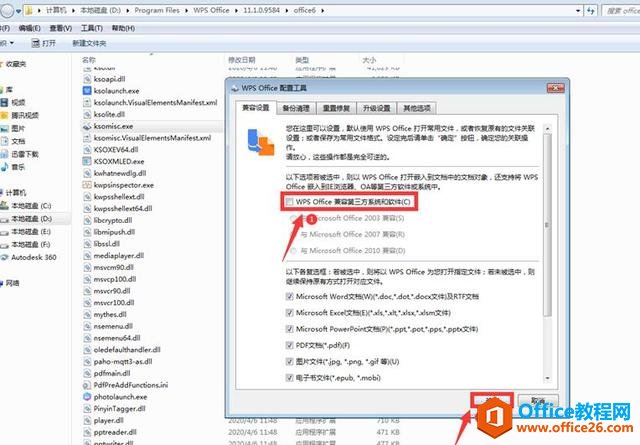Click the dialog's vertical scrollbar down arrow
Viewport: 640px width, 445px height.
click(x=547, y=378)
